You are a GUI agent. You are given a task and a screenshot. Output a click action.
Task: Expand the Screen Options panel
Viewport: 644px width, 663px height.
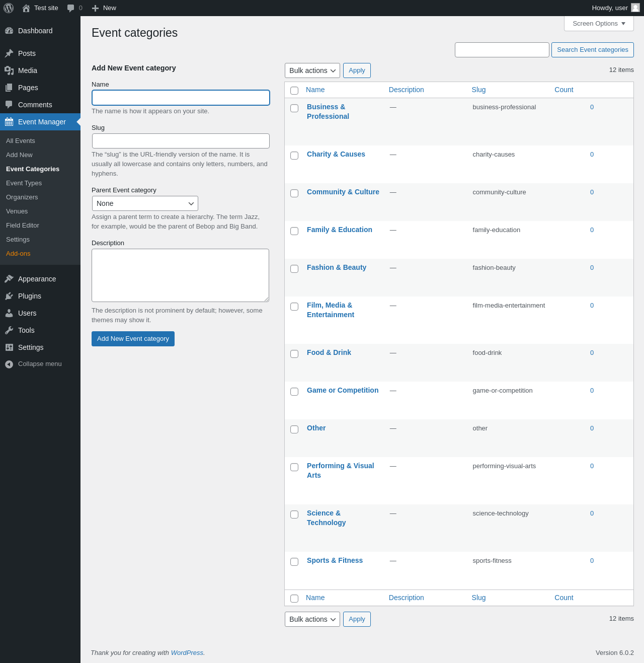[599, 24]
